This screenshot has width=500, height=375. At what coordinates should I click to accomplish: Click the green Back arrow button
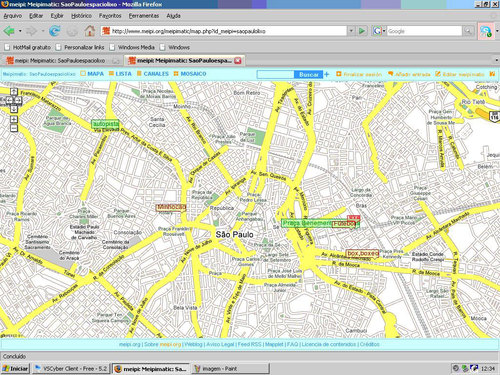[9, 31]
